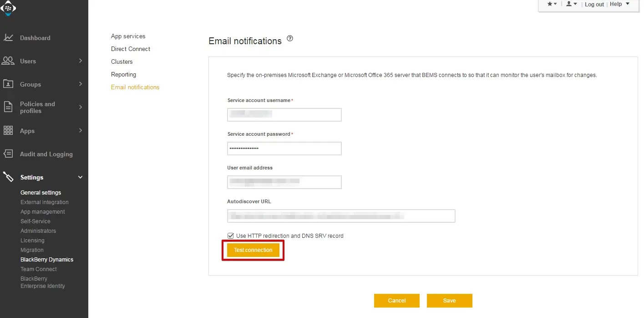644x318 pixels.
Task: Click the Settings wrench icon
Action: coord(8,177)
